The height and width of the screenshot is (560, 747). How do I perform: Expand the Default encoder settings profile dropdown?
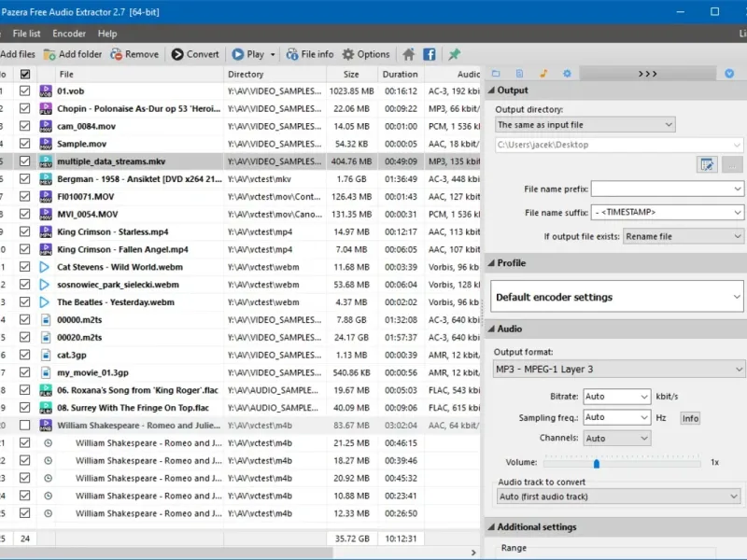pos(618,297)
